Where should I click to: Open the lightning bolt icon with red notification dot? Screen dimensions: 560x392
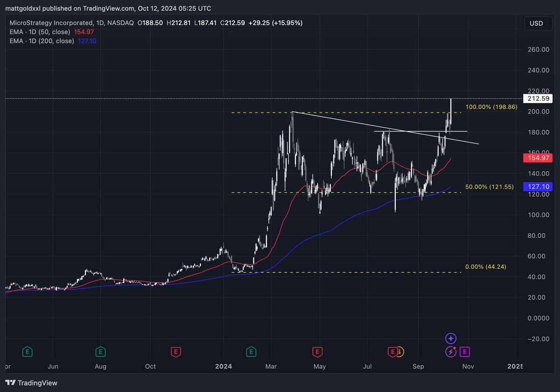(450, 351)
